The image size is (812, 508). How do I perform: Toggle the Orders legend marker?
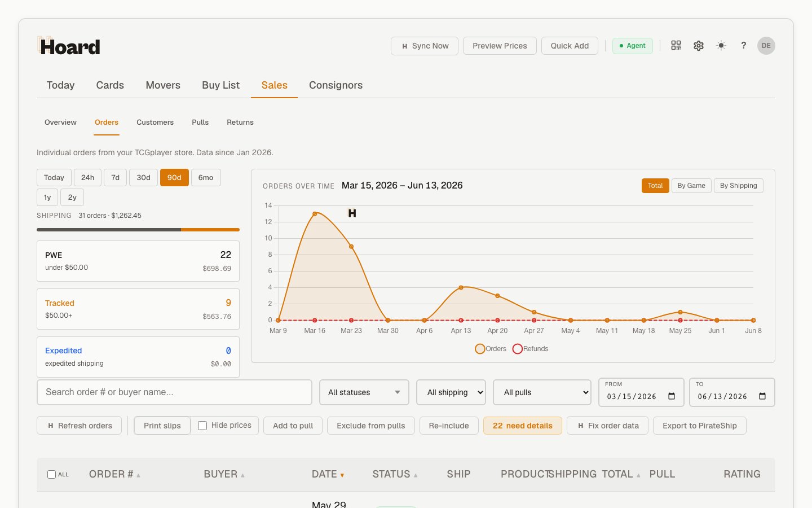tap(480, 349)
